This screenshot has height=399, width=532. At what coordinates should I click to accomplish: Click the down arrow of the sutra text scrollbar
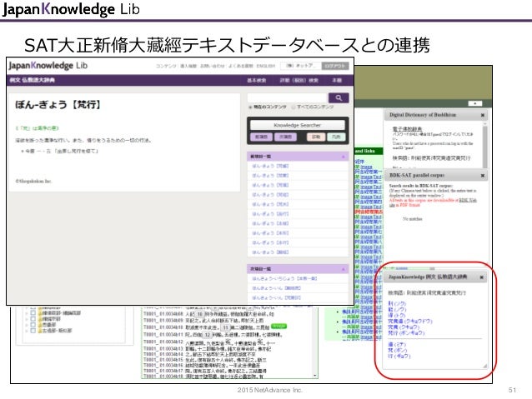(x=315, y=376)
